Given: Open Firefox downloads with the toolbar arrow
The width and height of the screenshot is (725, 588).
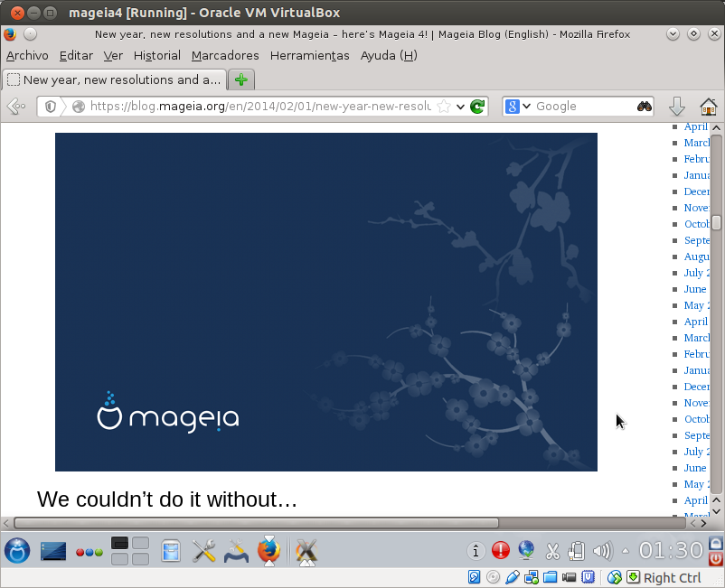Looking at the screenshot, I should click(x=677, y=106).
